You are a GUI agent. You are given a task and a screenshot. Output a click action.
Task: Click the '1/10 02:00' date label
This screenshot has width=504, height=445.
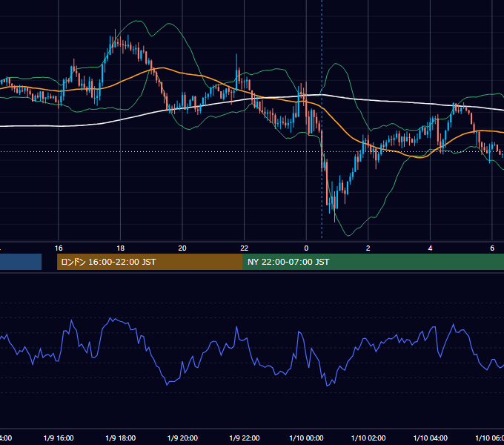368,438
